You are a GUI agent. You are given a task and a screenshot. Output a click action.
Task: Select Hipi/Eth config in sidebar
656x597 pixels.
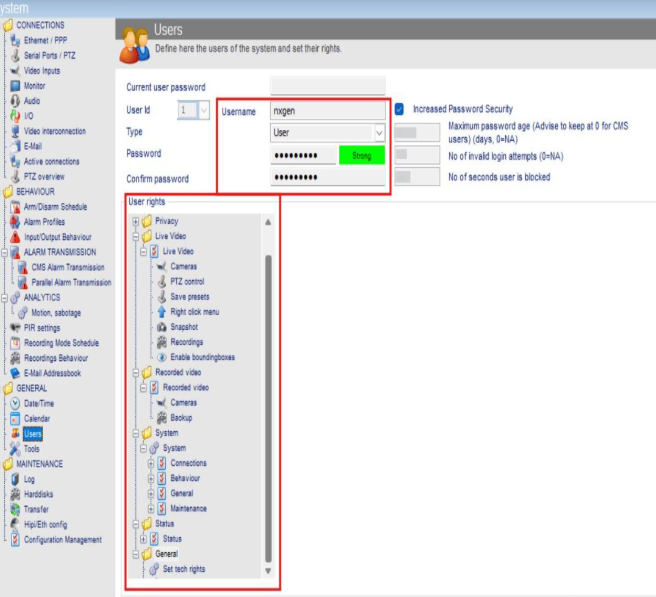coord(45,525)
